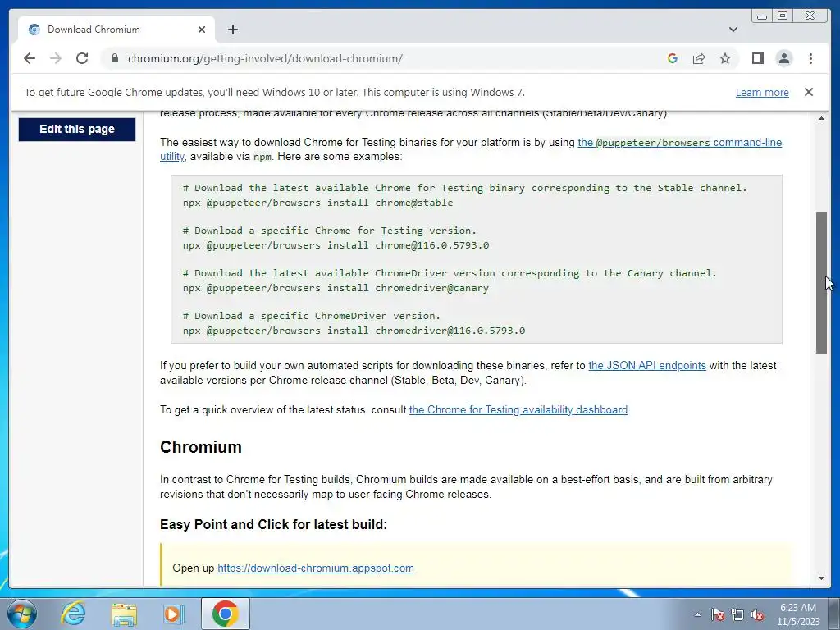Visit download-chromium.appspot.com link
This screenshot has width=840, height=630.
(x=316, y=568)
